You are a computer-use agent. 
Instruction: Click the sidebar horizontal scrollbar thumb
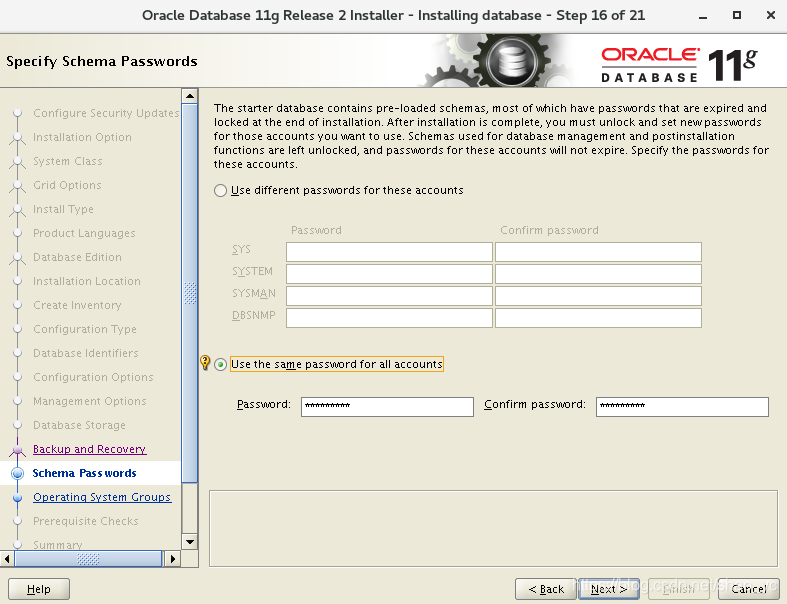[x=88, y=558]
